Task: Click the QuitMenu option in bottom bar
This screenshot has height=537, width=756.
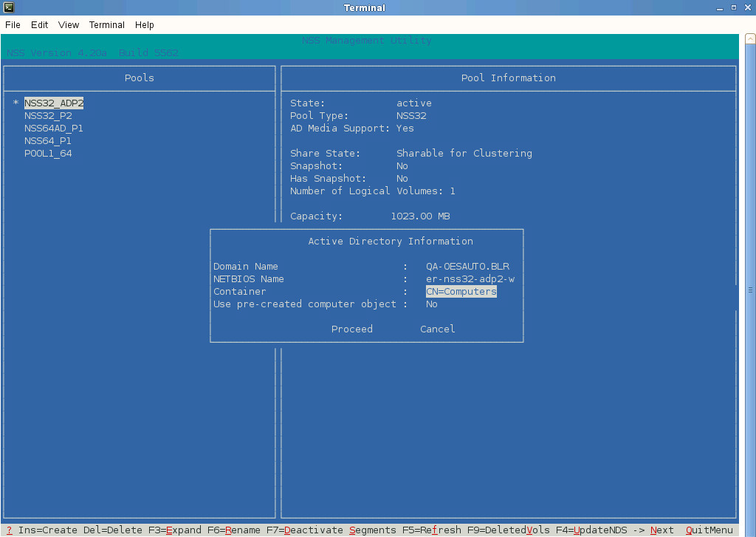Action: click(x=709, y=530)
